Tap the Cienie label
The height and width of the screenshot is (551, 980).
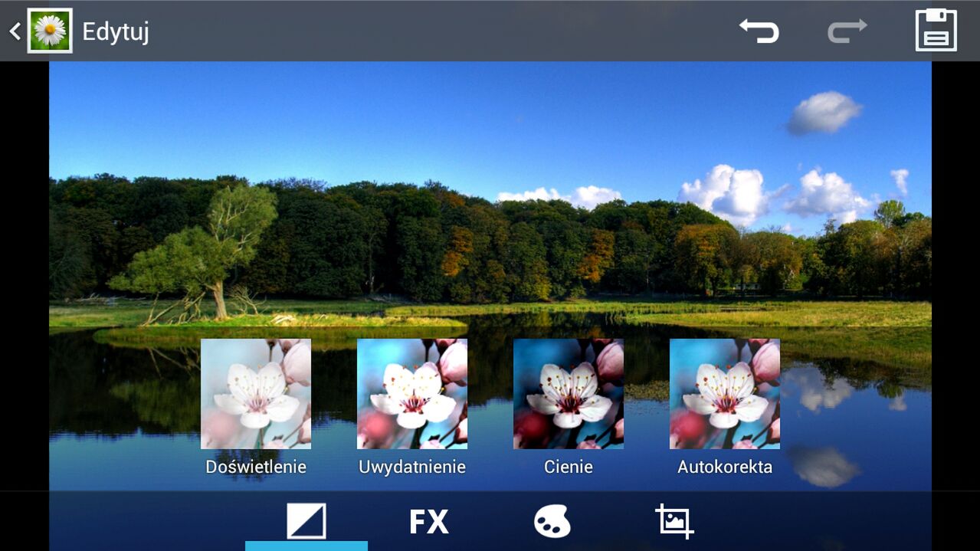[569, 467]
